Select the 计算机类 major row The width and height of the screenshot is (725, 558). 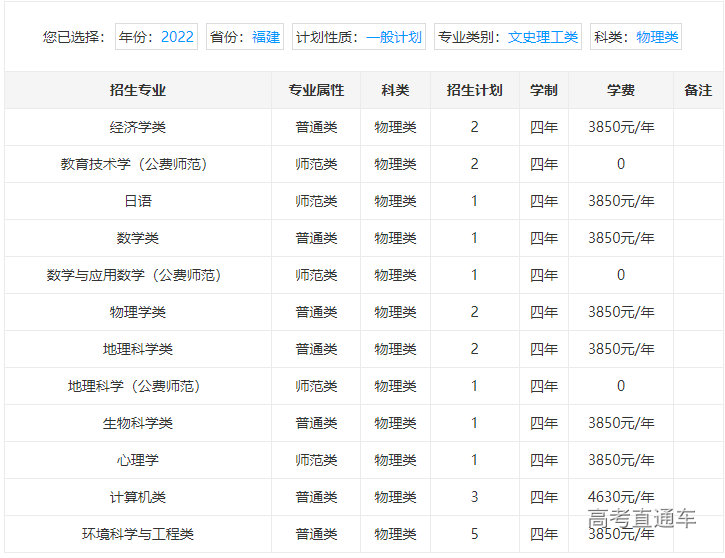click(138, 497)
